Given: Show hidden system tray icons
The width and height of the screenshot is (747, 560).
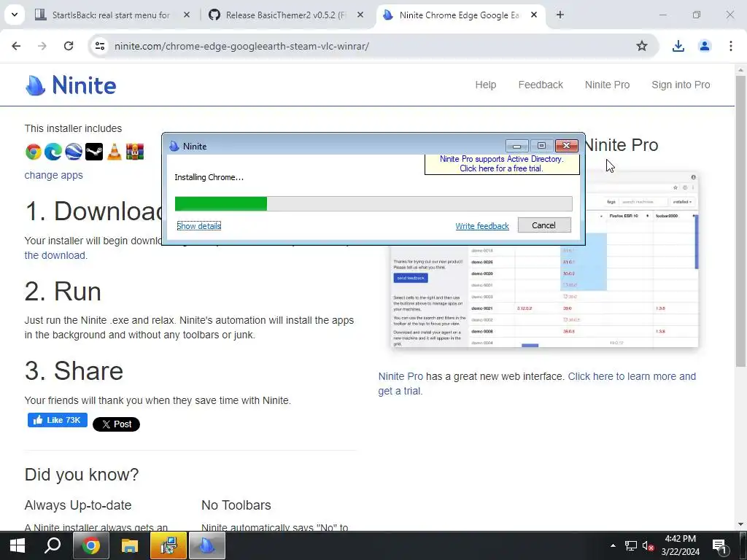Looking at the screenshot, I should 613,545.
